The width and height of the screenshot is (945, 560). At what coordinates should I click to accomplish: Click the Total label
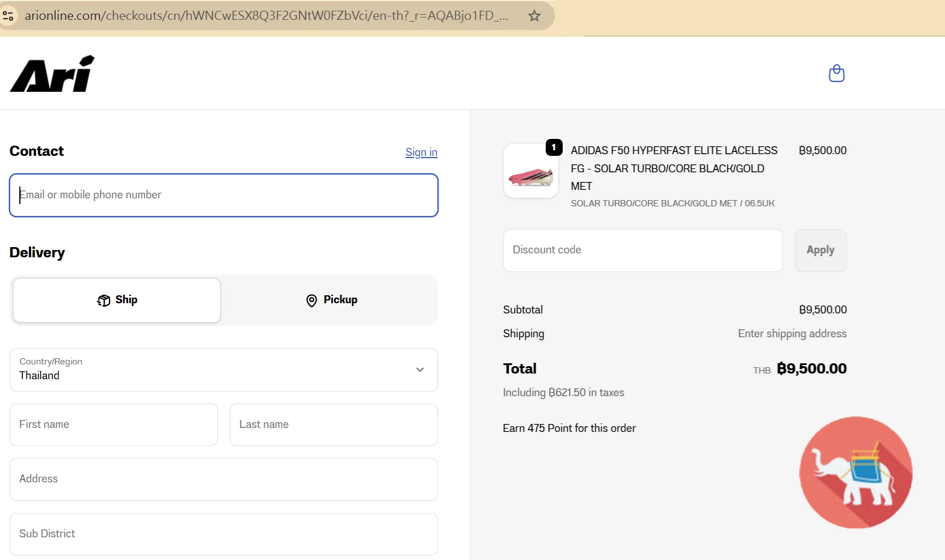pos(520,369)
